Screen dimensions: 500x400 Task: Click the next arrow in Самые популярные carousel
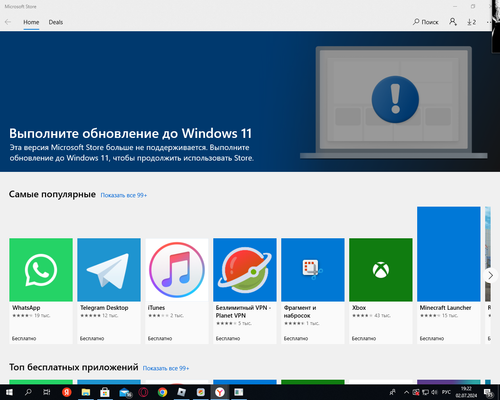pos(490,275)
